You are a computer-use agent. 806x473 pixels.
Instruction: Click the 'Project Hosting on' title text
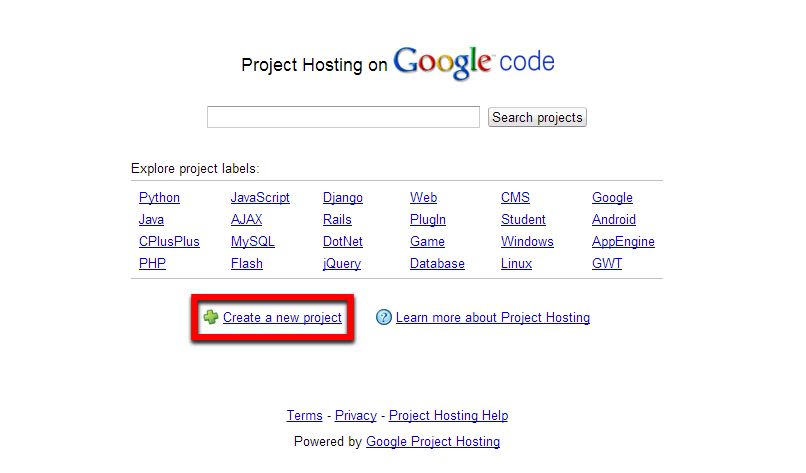315,65
